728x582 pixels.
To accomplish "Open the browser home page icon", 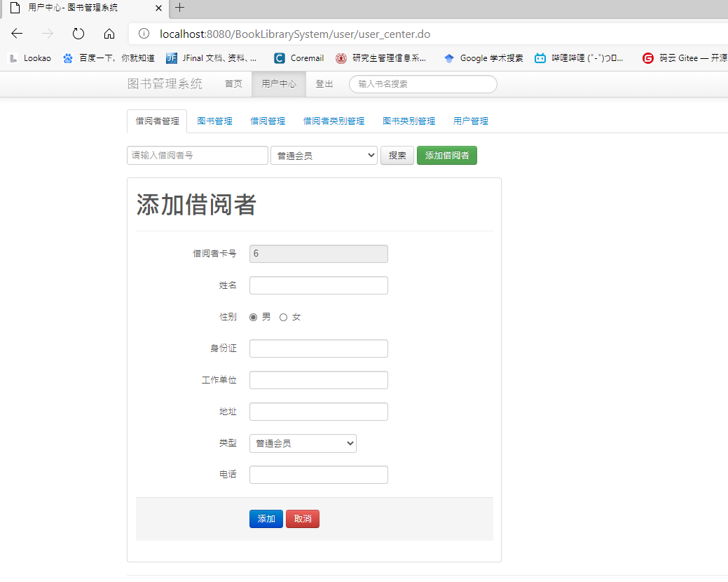I will (x=109, y=34).
